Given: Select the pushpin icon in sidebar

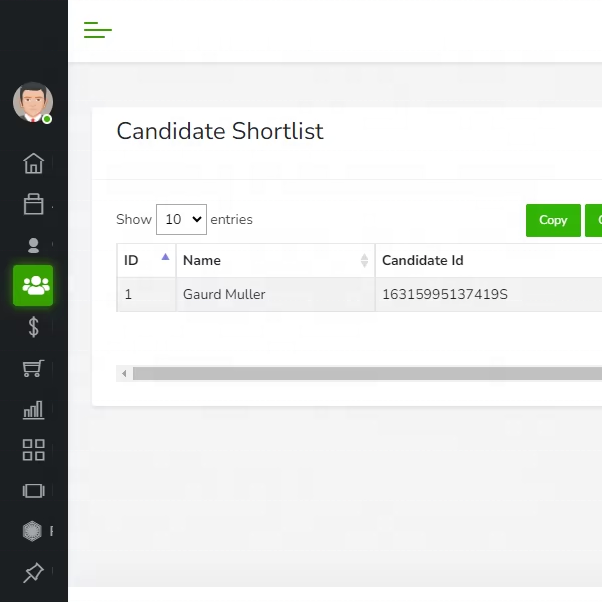Looking at the screenshot, I should coord(33,572).
